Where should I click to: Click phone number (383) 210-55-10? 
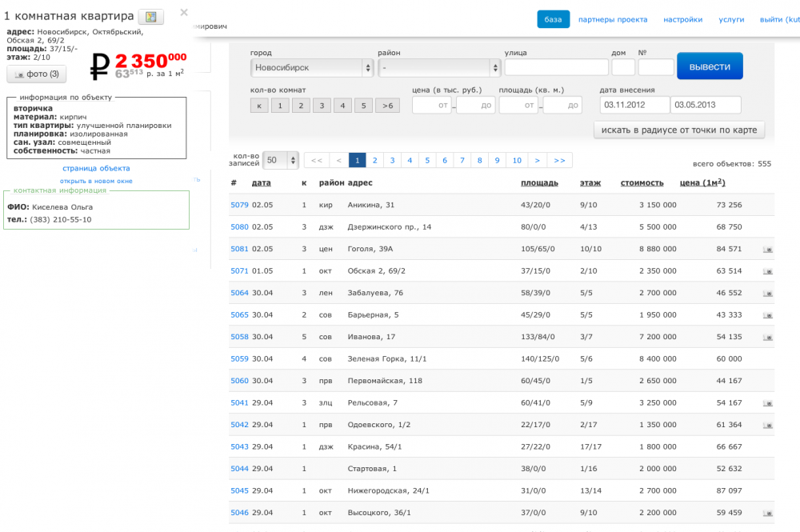click(x=61, y=220)
